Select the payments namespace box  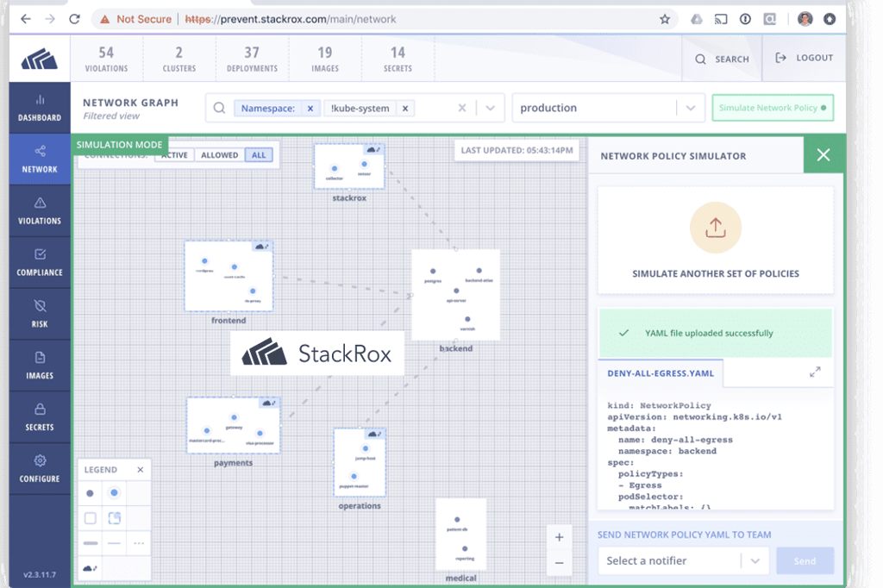(233, 425)
